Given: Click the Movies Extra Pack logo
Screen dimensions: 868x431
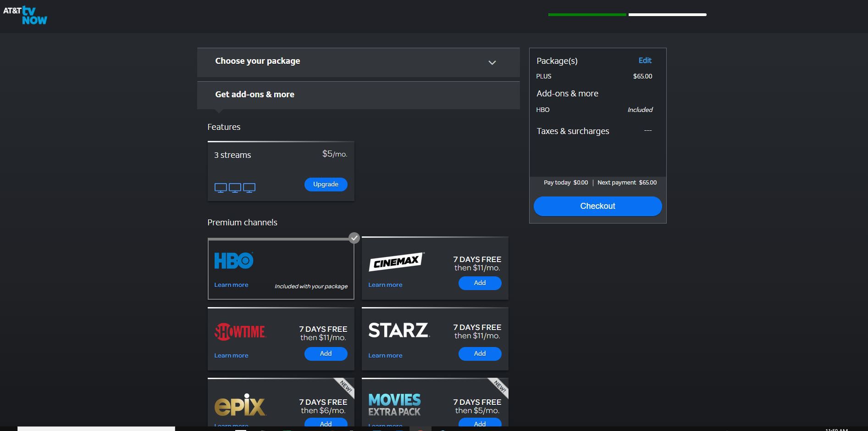Looking at the screenshot, I should tap(394, 405).
